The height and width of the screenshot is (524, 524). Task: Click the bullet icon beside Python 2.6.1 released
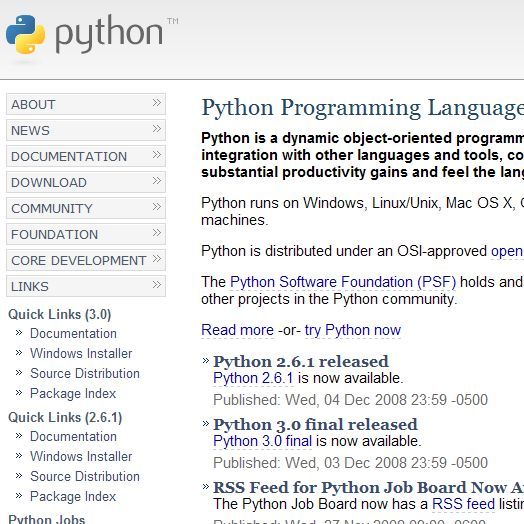(x=206, y=361)
